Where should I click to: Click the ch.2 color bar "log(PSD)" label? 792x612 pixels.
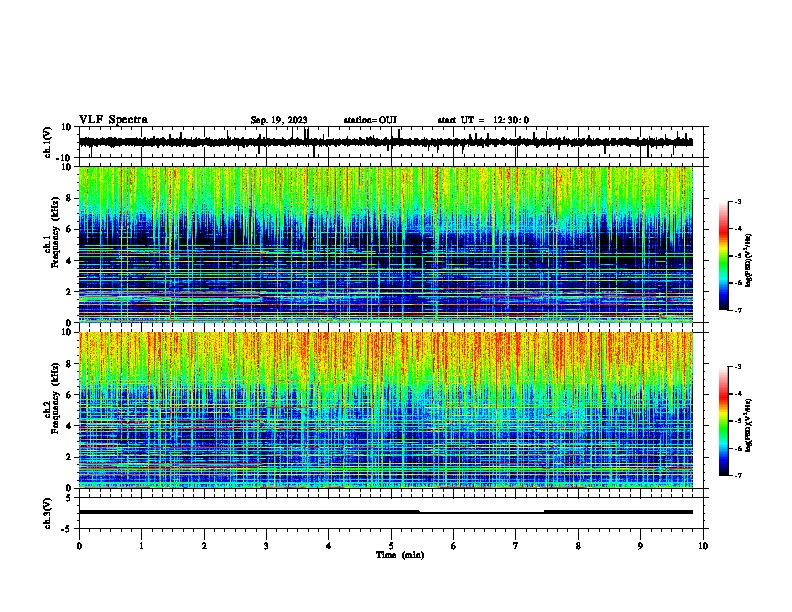[748, 426]
